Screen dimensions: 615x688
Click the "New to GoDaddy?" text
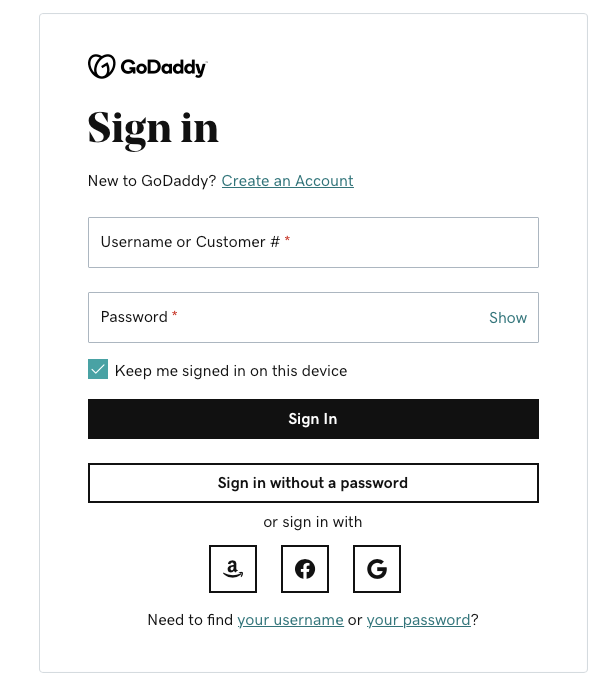pyautogui.click(x=152, y=181)
